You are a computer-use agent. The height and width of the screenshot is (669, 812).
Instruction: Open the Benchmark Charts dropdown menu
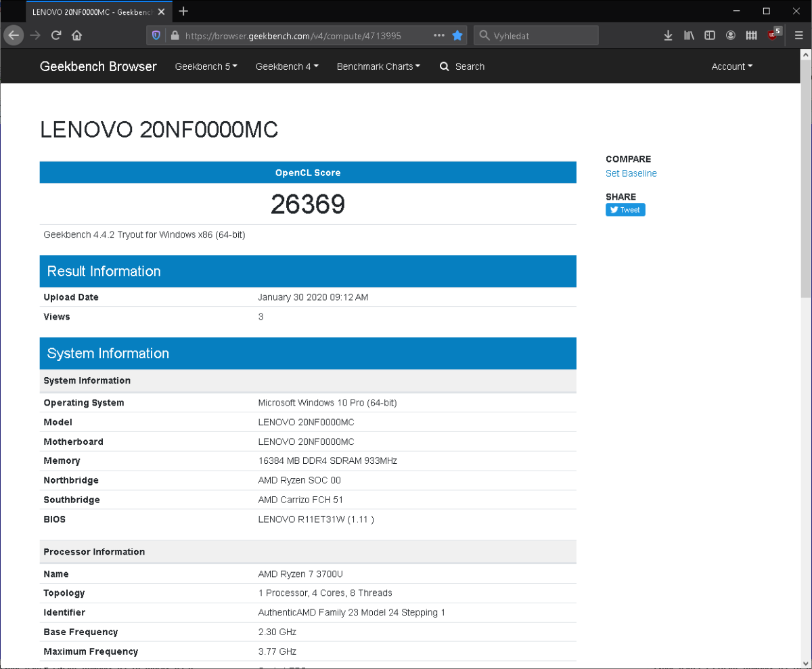pyautogui.click(x=378, y=66)
